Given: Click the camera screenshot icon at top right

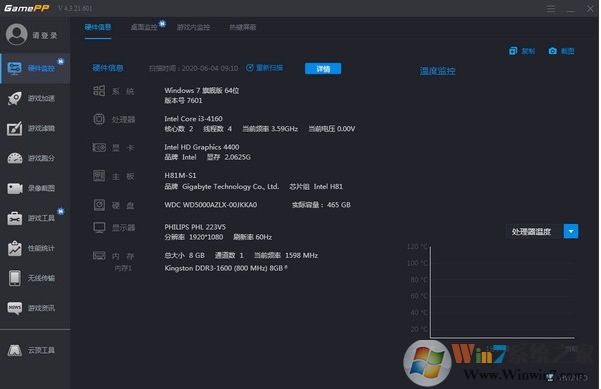Looking at the screenshot, I should point(552,51).
